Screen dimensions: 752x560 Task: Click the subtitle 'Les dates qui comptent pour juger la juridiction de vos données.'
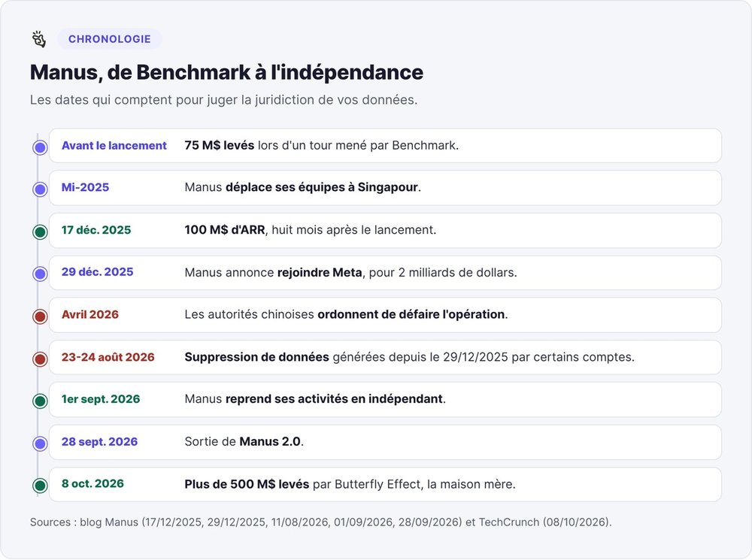coord(223,100)
